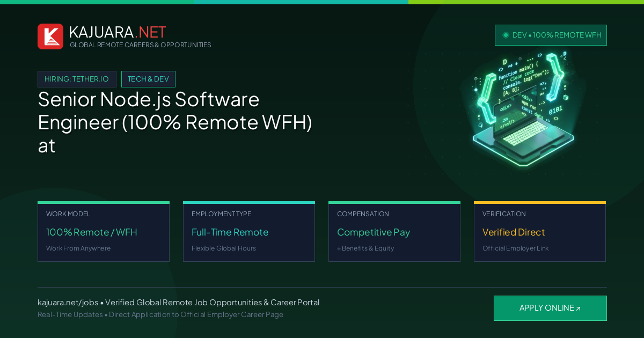Select the HIRING: TETHER.IO tag
Image resolution: width=644 pixels, height=338 pixels.
(x=77, y=79)
